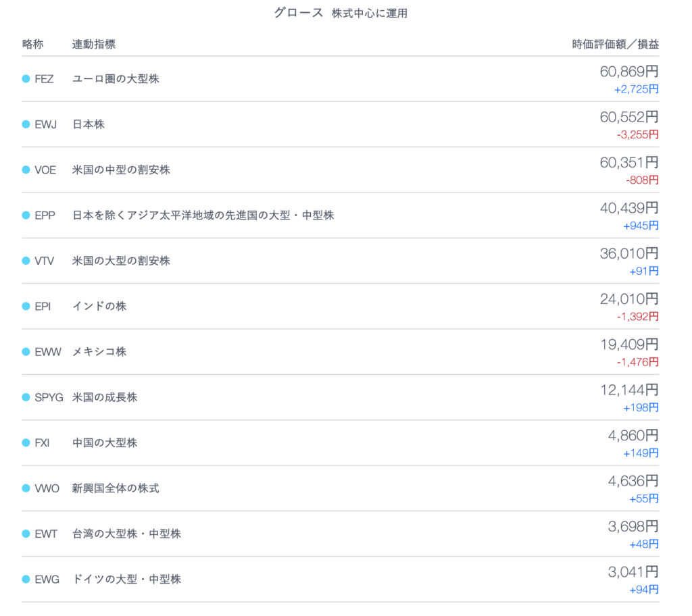Click the blue dot beside VWO
The image size is (692, 616).
[26, 488]
